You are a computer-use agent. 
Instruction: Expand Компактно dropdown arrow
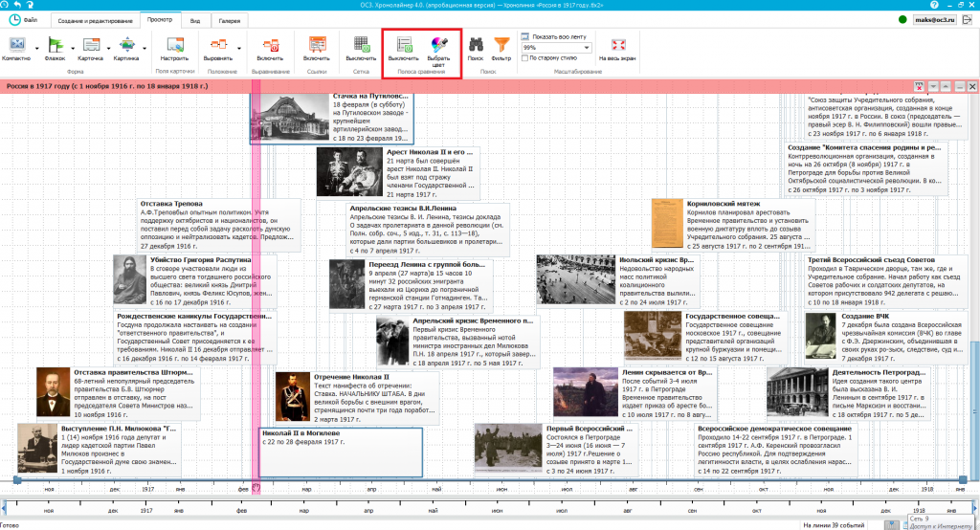point(37,48)
